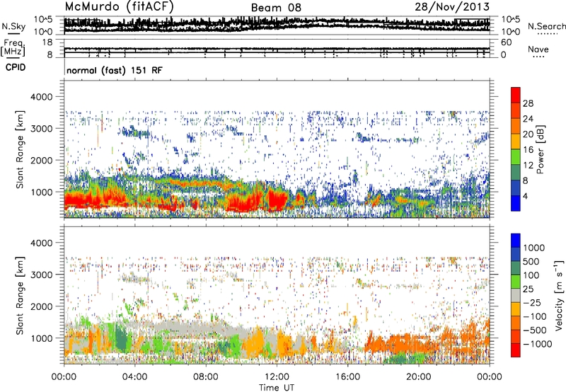Click the "Nave" legend label

(538, 49)
